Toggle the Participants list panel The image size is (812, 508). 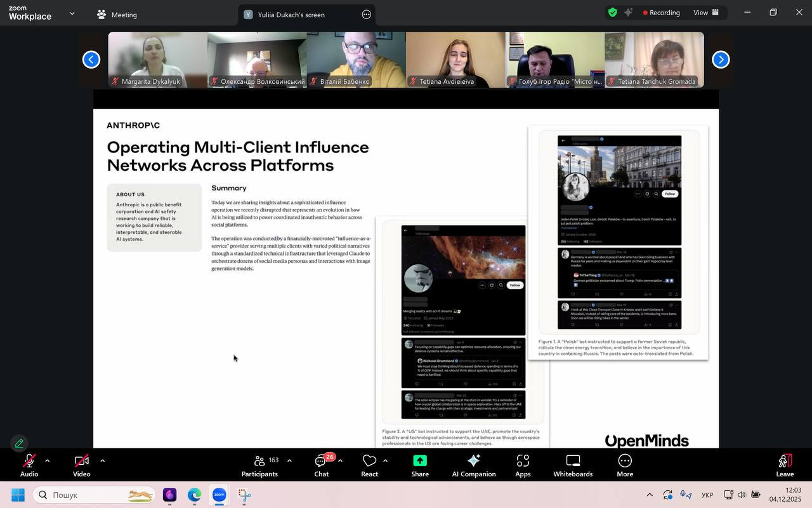[x=259, y=465]
